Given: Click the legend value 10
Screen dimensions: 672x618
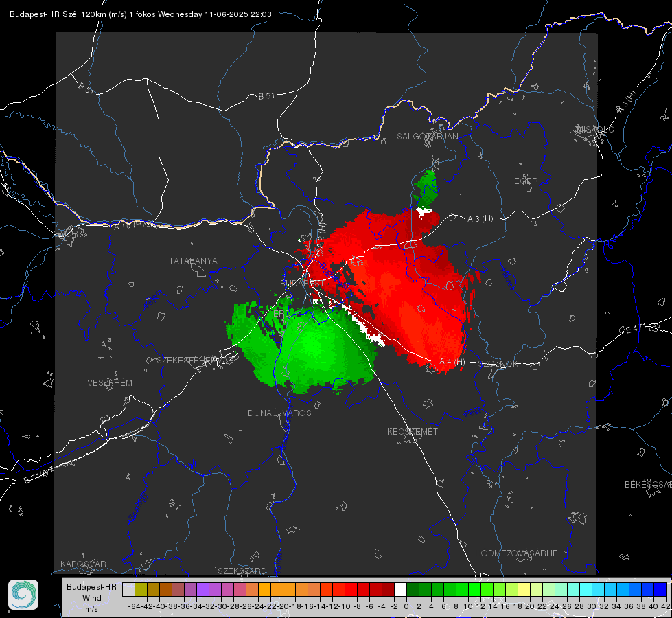Looking at the screenshot, I should tap(467, 606).
